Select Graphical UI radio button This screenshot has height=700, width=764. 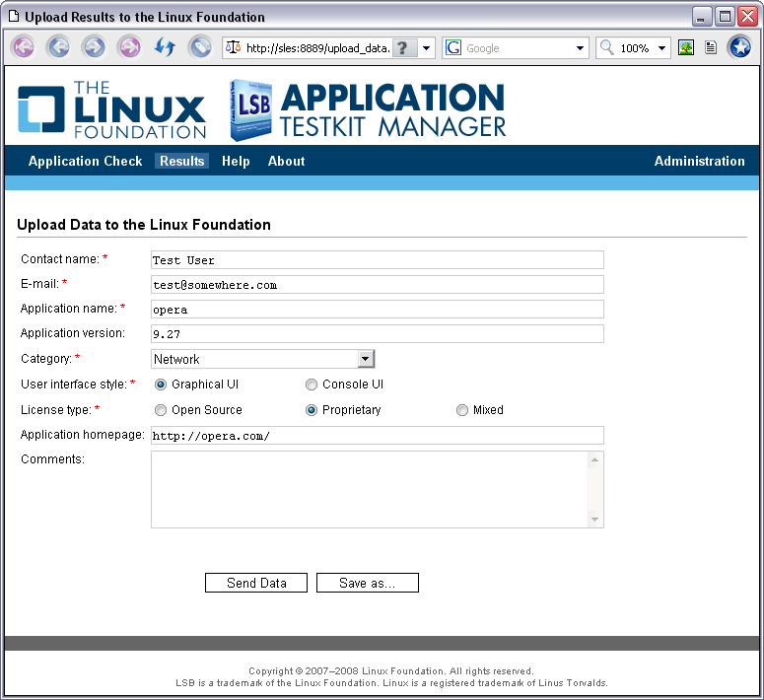tap(161, 385)
